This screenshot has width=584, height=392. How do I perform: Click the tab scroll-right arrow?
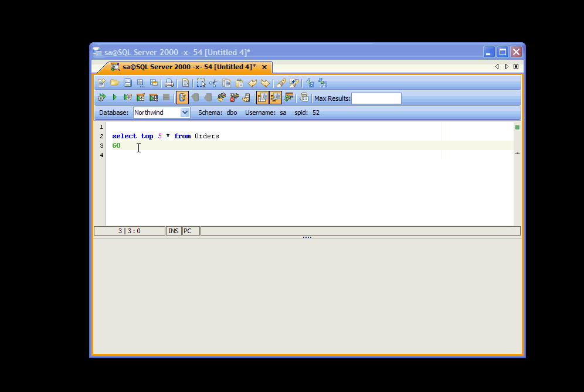click(507, 67)
